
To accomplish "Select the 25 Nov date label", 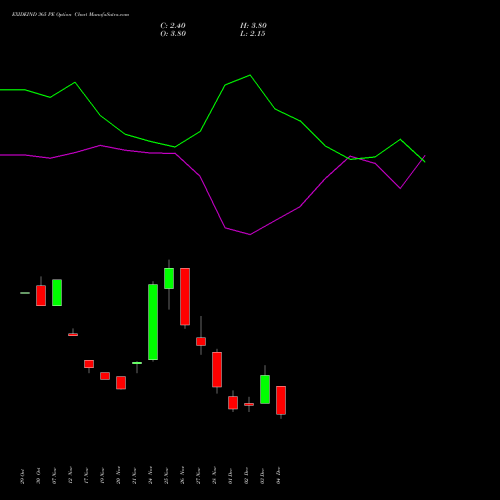I will click(166, 476).
